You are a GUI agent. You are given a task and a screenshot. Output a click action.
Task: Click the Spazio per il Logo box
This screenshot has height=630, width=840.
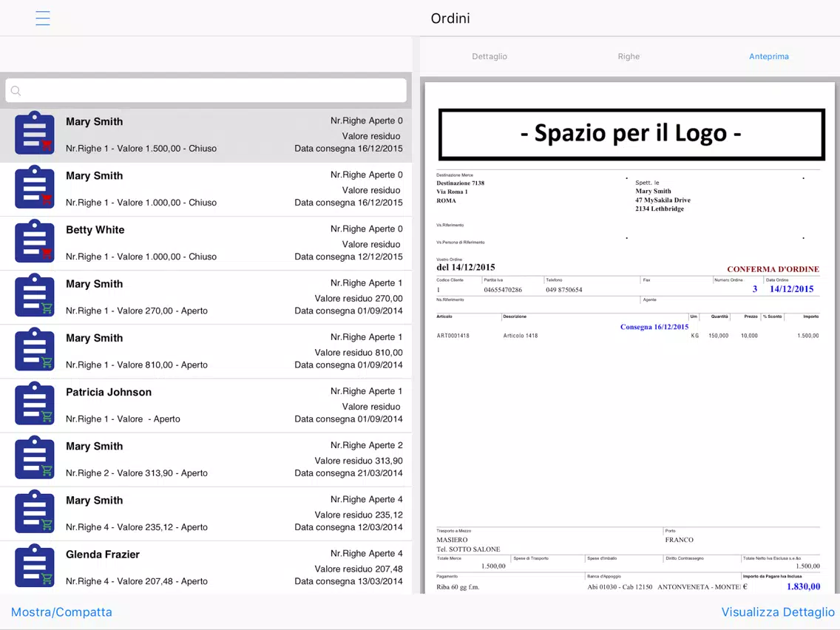pos(631,134)
